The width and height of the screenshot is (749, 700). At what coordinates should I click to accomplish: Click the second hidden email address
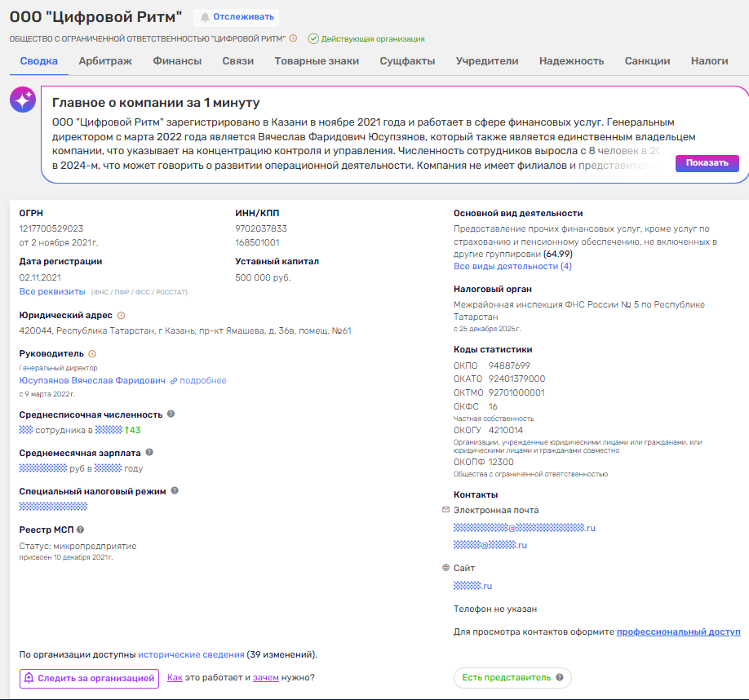490,545
